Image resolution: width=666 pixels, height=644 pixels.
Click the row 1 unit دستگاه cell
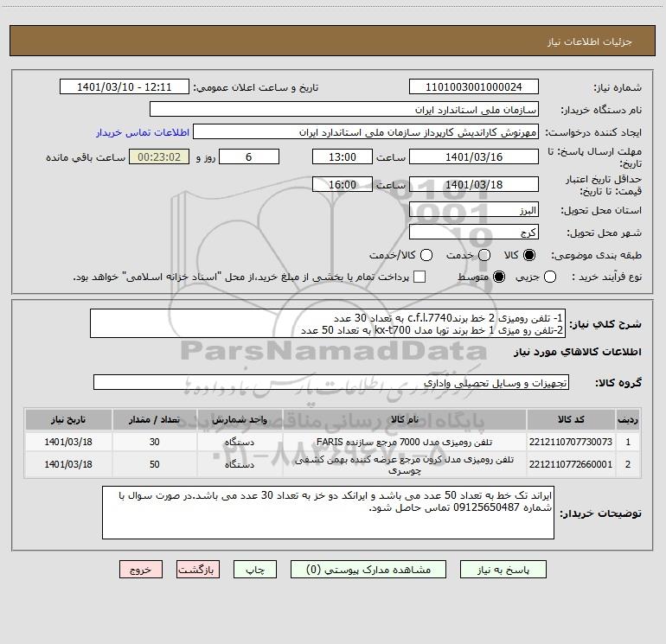click(x=240, y=442)
